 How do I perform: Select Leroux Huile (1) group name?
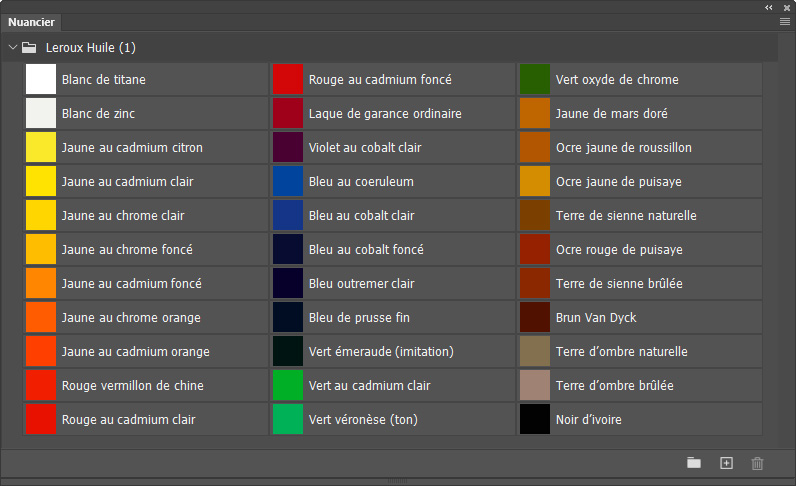(x=91, y=48)
